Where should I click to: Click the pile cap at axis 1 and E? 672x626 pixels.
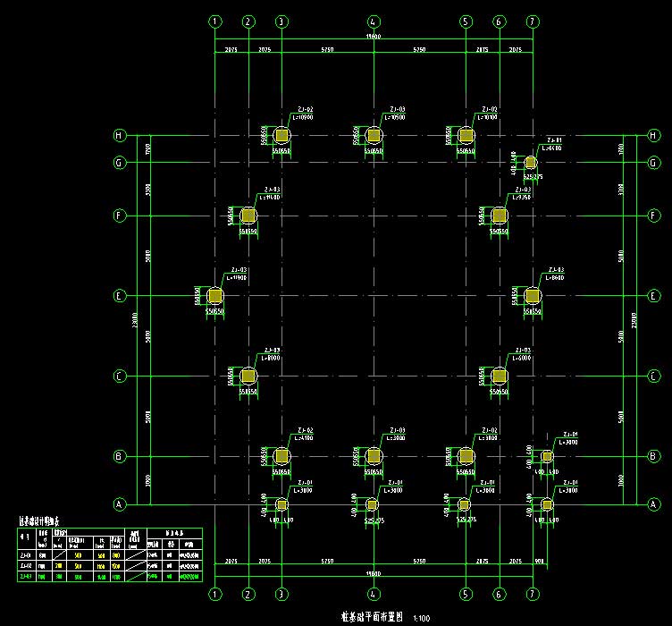[x=214, y=296]
